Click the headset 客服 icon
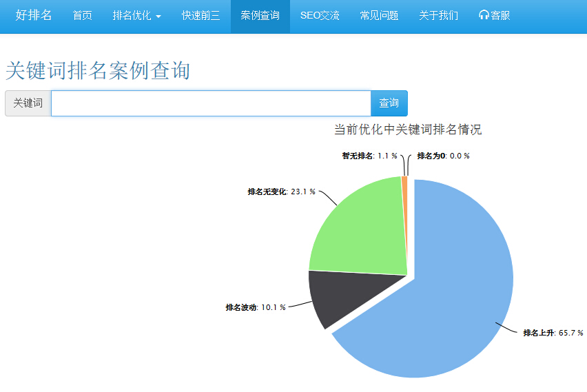 click(x=484, y=16)
